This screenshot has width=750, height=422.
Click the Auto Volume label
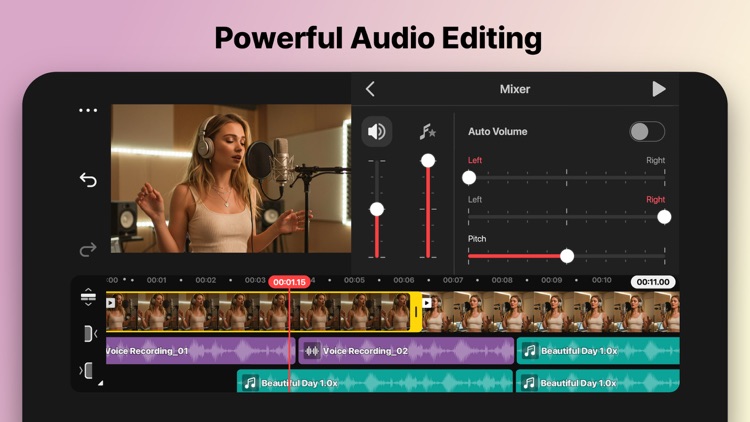(x=497, y=132)
